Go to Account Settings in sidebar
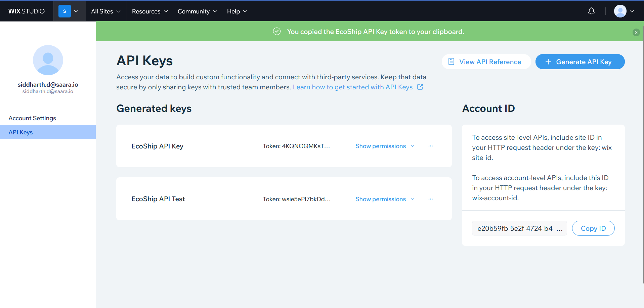Viewport: 644px width, 308px height. click(32, 118)
